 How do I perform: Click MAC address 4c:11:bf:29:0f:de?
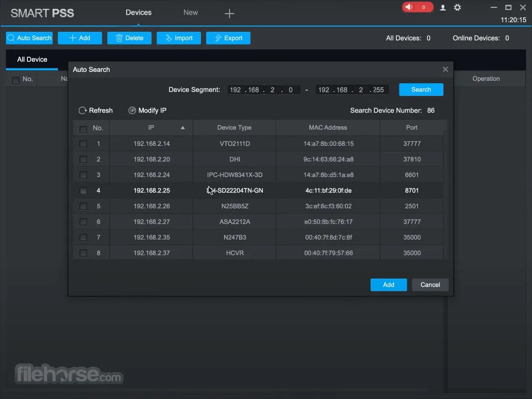(x=328, y=190)
